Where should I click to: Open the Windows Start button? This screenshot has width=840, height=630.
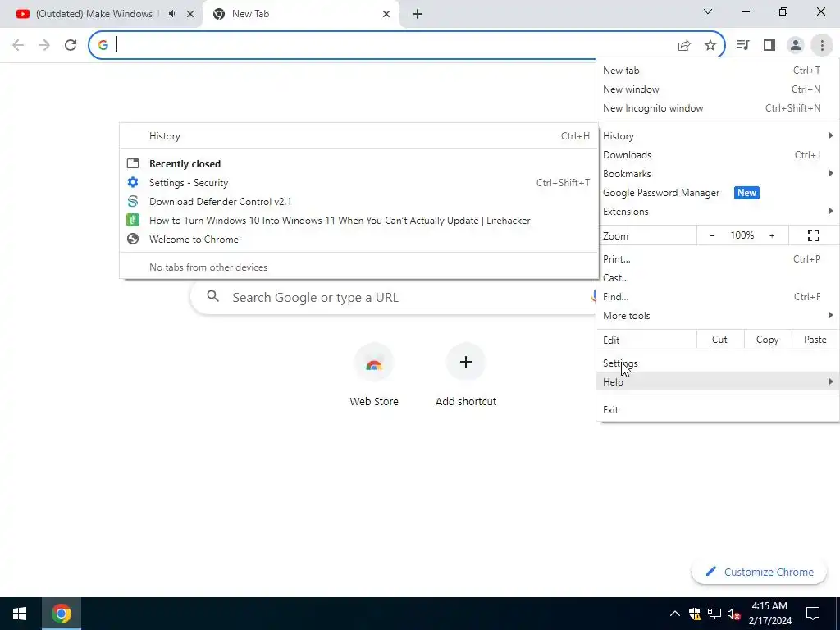click(x=21, y=614)
